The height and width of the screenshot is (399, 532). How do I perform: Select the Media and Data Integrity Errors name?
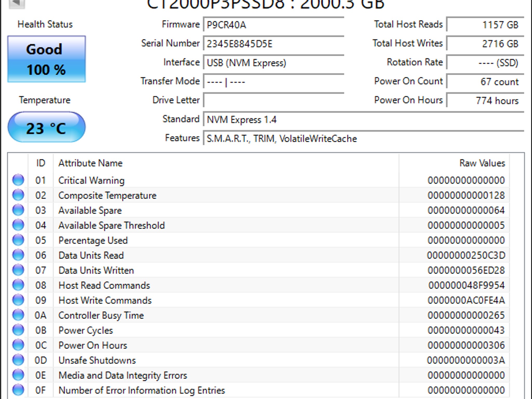123,375
